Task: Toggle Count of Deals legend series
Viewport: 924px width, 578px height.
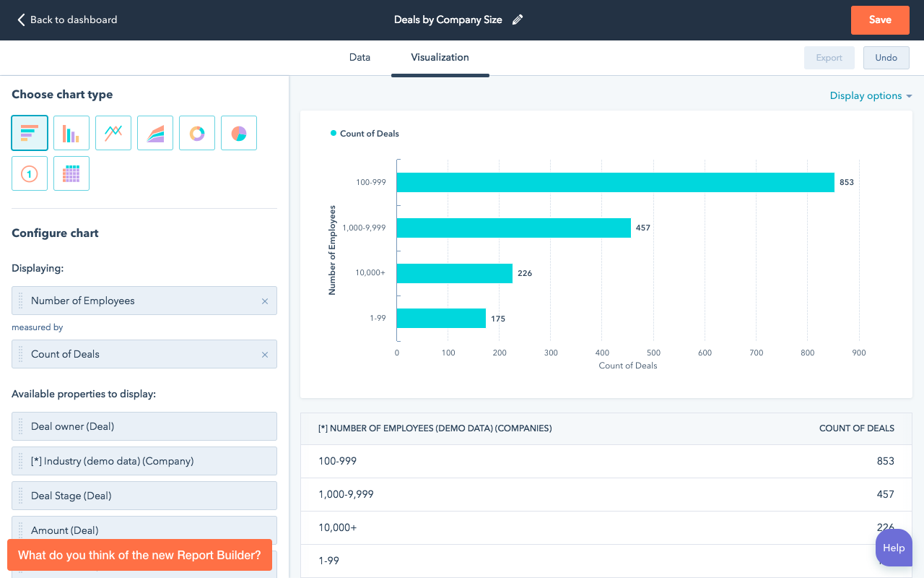Action: coord(365,134)
